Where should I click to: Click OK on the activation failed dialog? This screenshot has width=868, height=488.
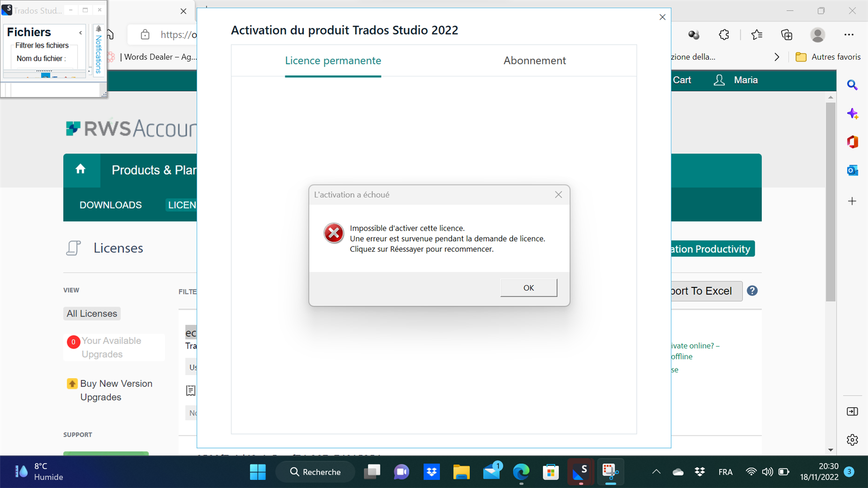529,287
